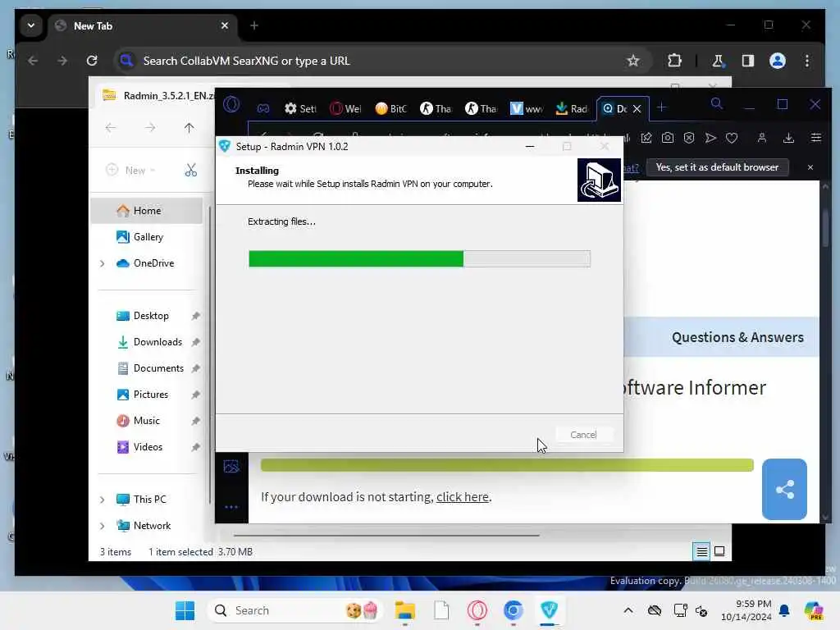Click the blue share button on the page
The height and width of the screenshot is (630, 840).
(784, 489)
